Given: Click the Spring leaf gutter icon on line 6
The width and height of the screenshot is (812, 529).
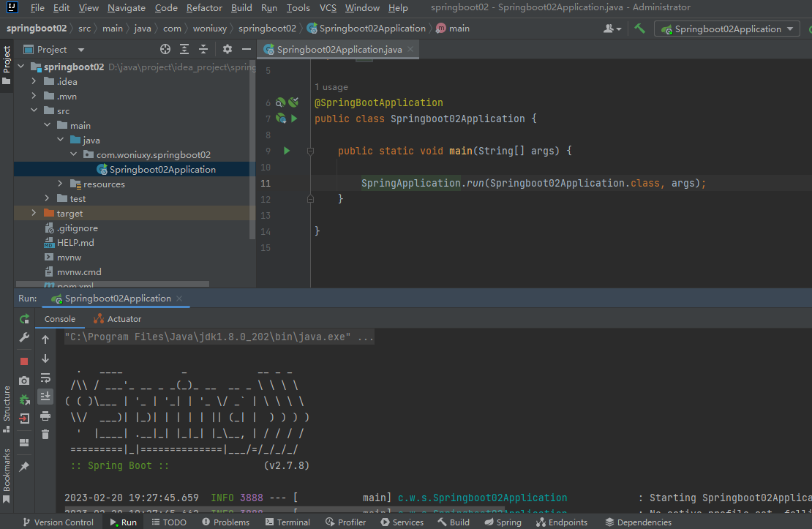Looking at the screenshot, I should coord(293,102).
